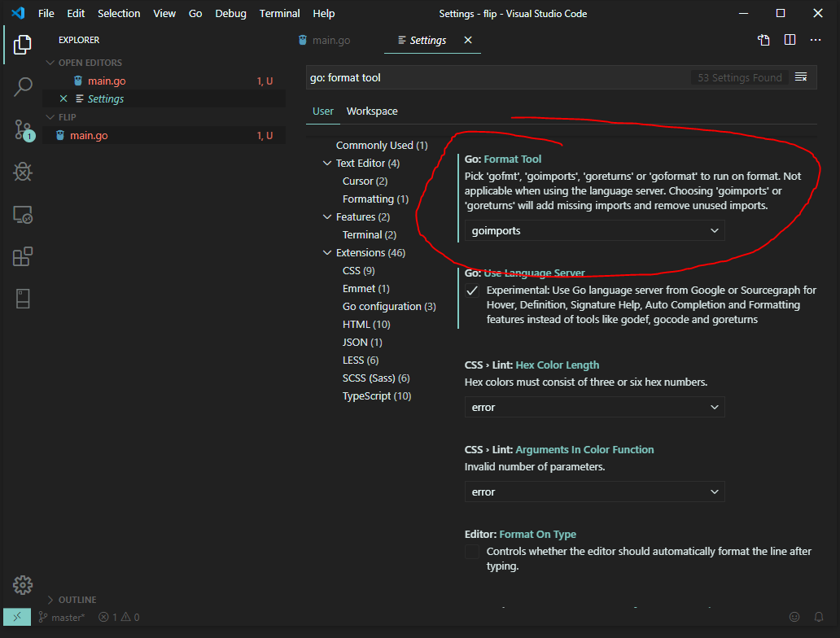Screen dimensions: 840x638
Task: Click the master branch status item
Action: [x=62, y=617]
